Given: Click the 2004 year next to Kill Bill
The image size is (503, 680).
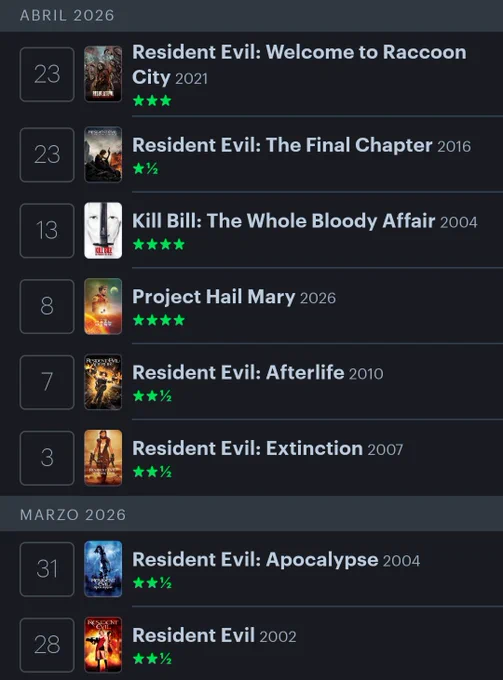Looking at the screenshot, I should click(459, 222).
